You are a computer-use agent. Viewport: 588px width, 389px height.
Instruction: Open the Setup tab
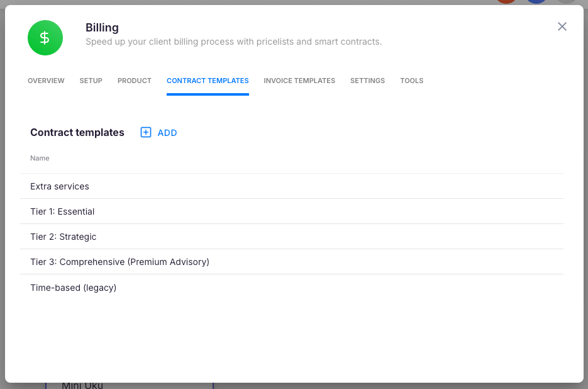coord(91,81)
